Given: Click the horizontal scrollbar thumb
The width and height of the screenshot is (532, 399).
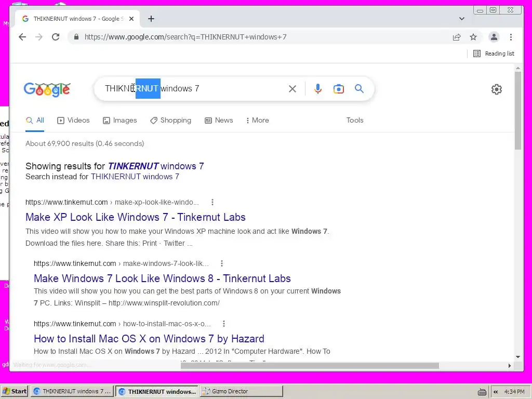Looking at the screenshot, I should [310, 366].
